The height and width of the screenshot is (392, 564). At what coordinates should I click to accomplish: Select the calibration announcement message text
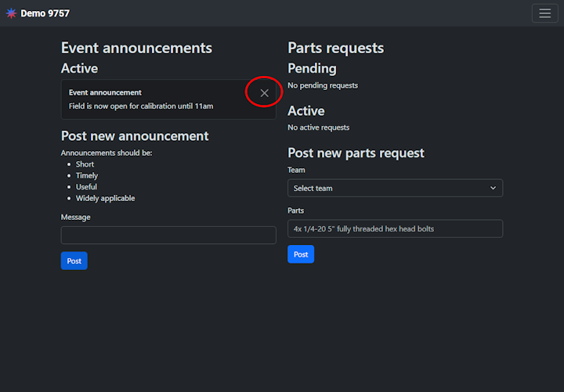pos(141,106)
